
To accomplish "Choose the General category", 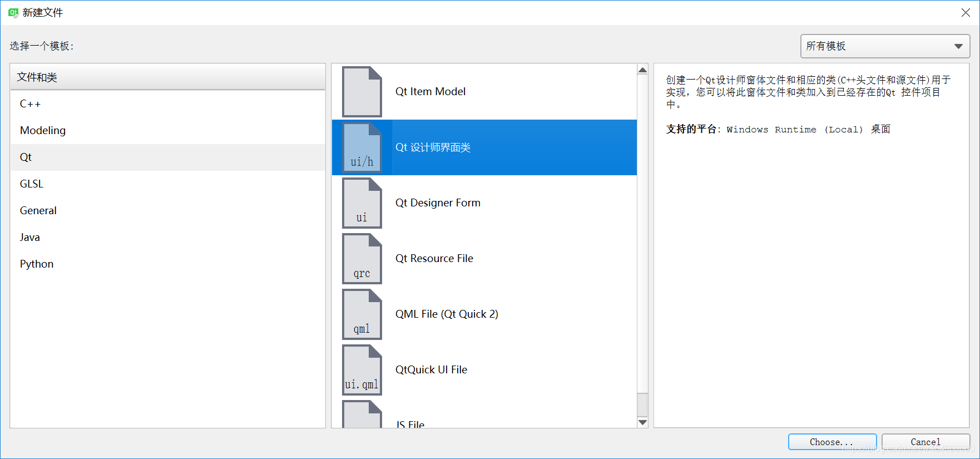I will 167,211.
